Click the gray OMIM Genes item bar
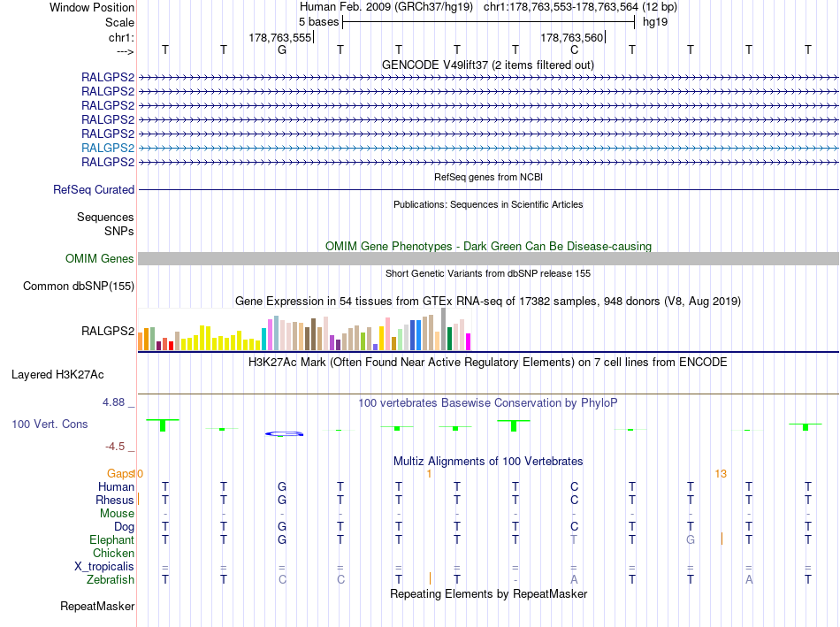Image resolution: width=840 pixels, height=627 pixels. [488, 259]
